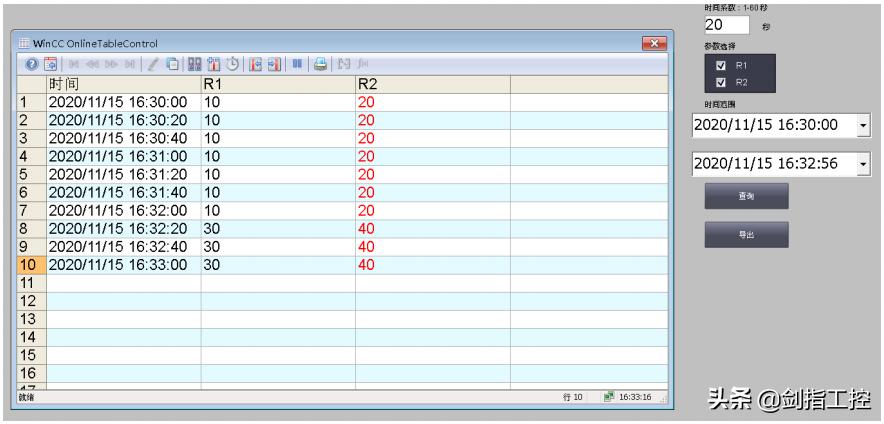The height and width of the screenshot is (424, 884).
Task: Click the 导出 export button
Action: tap(746, 234)
